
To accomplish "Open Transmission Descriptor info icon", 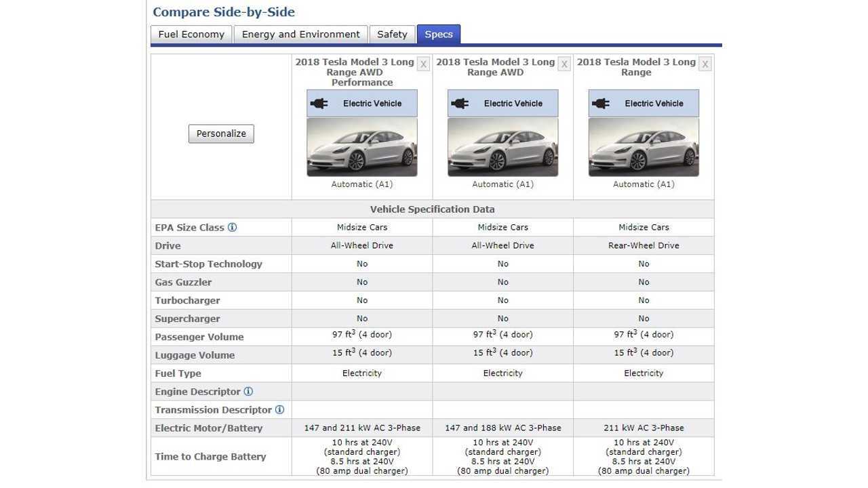I will [x=279, y=409].
